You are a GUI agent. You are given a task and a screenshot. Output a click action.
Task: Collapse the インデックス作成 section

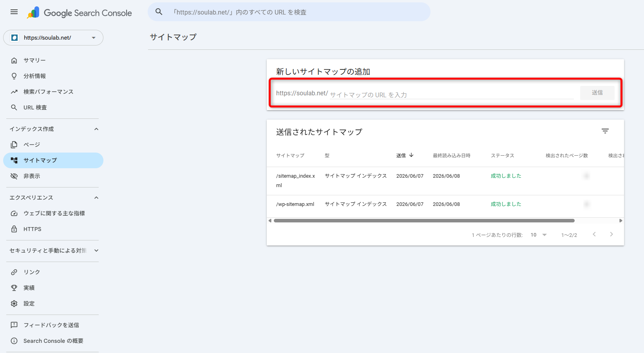[96, 129]
